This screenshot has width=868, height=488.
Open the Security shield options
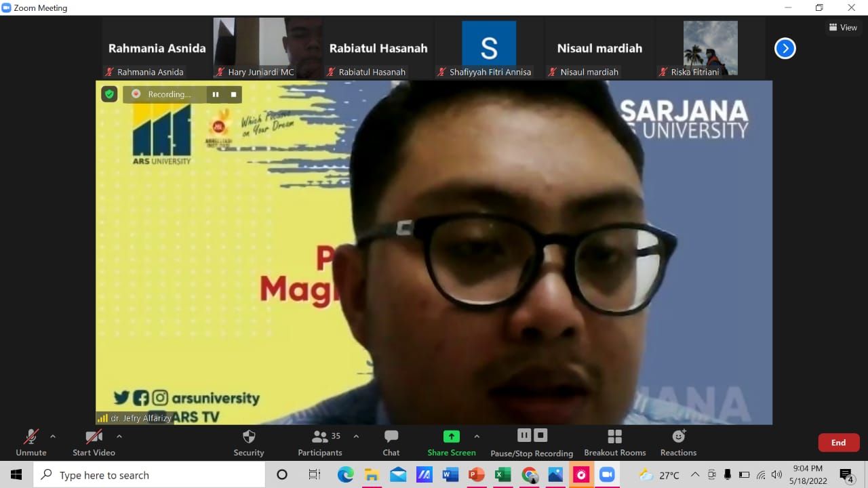pyautogui.click(x=249, y=442)
